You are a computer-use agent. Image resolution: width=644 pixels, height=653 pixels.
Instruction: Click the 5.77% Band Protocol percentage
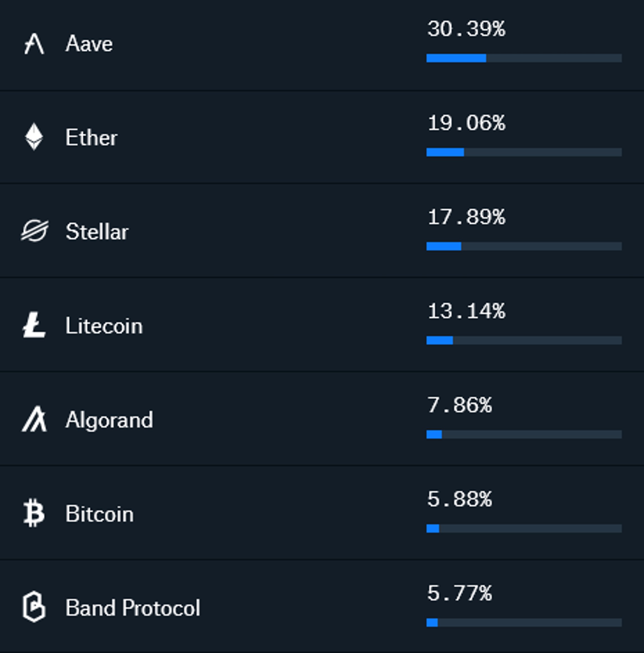(x=460, y=593)
